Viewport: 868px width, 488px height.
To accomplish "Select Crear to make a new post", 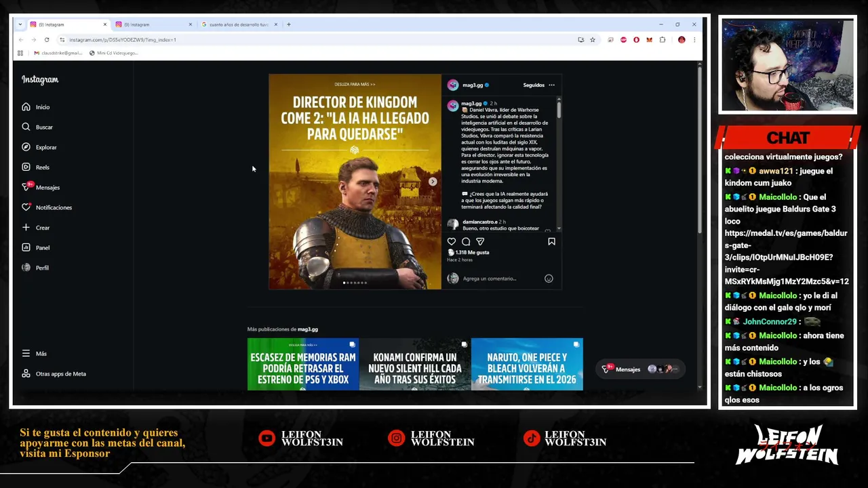I will (35, 228).
